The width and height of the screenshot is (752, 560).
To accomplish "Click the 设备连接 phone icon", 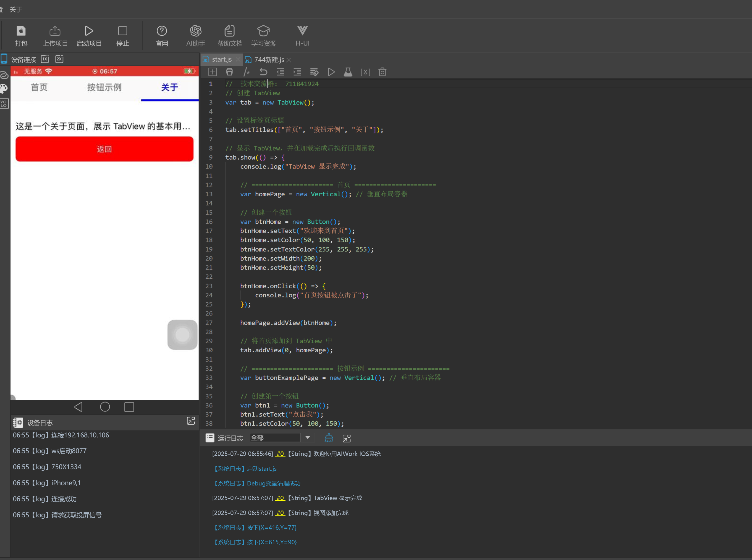I will tap(4, 59).
